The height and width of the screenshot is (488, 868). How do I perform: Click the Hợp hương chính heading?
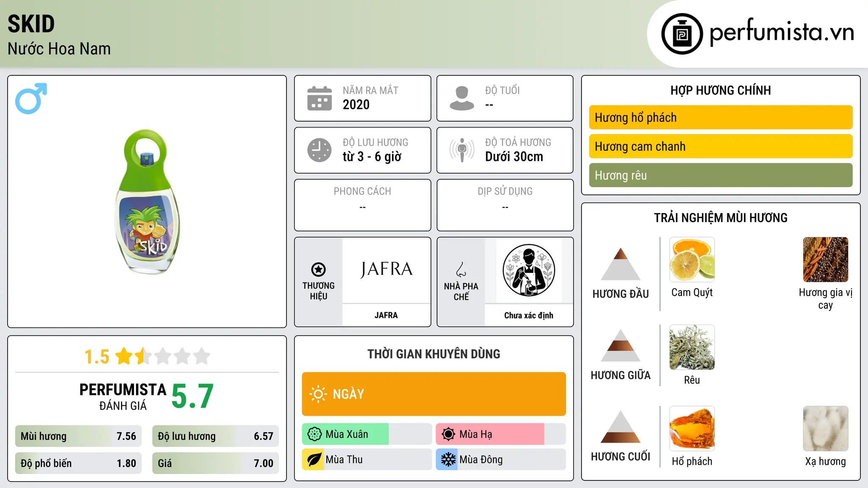click(721, 90)
